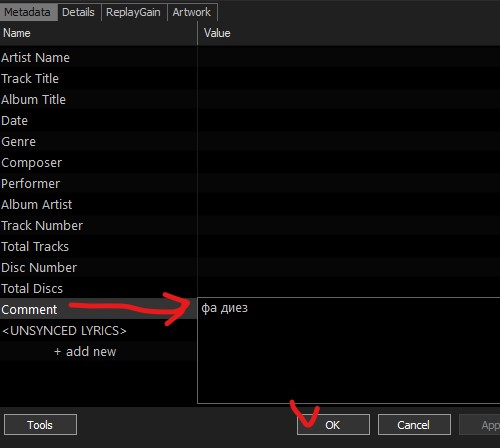
Task: Click the partially visible Apply button
Action: (480, 425)
